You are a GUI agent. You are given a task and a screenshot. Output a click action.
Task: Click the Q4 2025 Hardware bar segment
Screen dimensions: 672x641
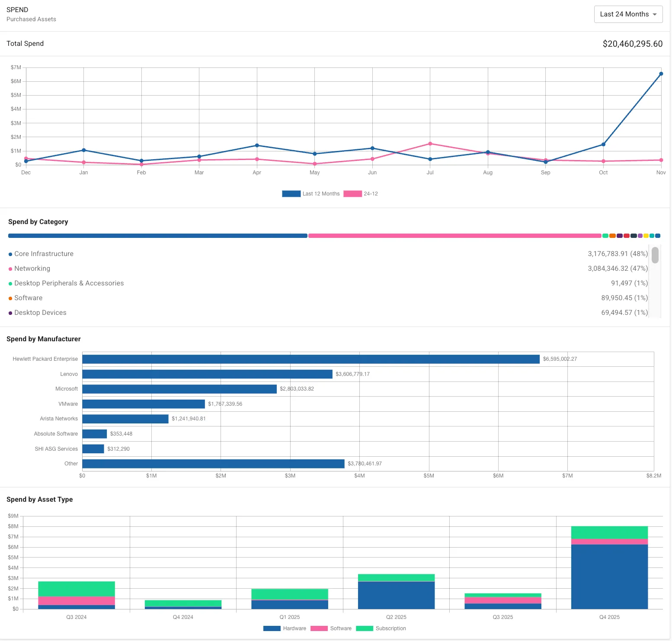coord(609,577)
